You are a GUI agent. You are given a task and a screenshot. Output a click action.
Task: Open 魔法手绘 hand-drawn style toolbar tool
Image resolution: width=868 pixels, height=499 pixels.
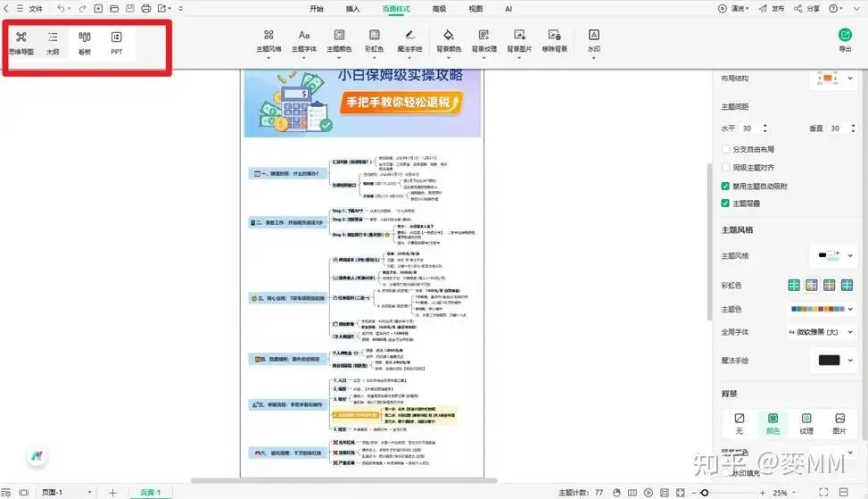coord(409,42)
